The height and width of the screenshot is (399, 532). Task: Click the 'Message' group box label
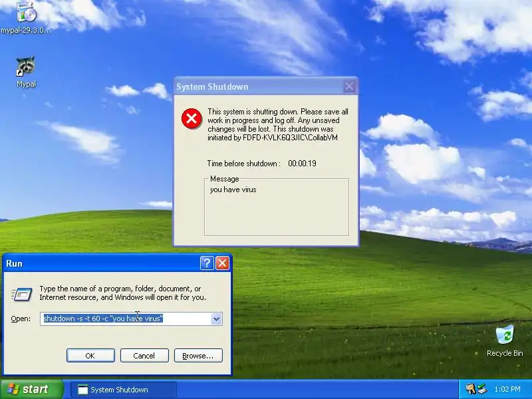tap(224, 179)
